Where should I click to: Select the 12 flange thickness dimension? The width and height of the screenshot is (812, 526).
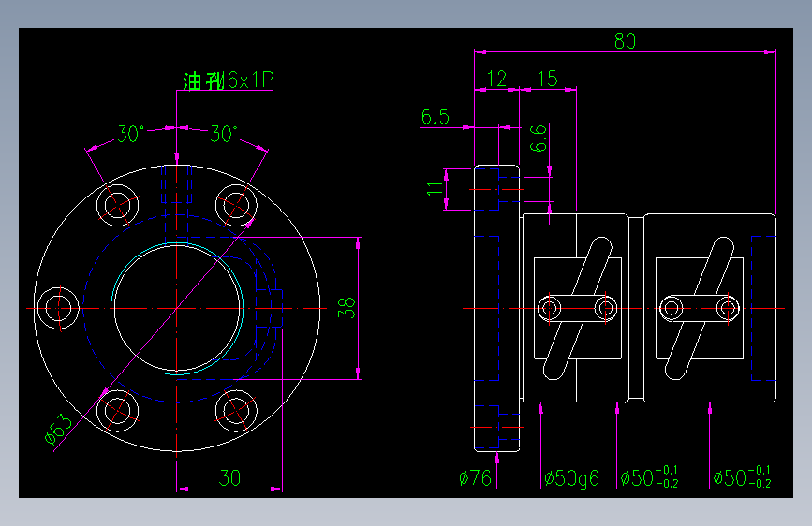[496, 79]
